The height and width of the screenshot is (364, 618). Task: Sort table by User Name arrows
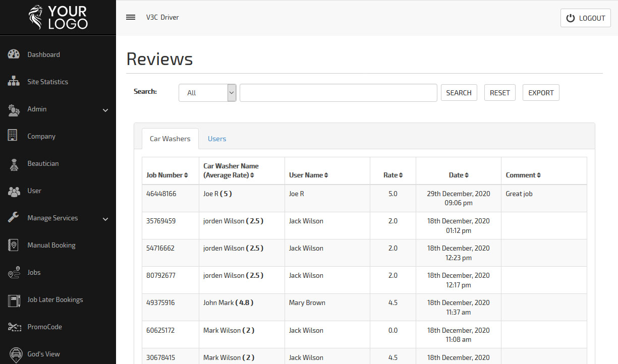click(x=326, y=175)
